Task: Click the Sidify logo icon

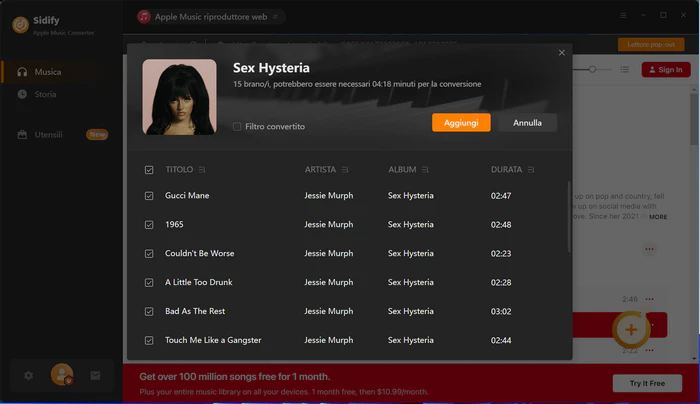Action: [21, 25]
